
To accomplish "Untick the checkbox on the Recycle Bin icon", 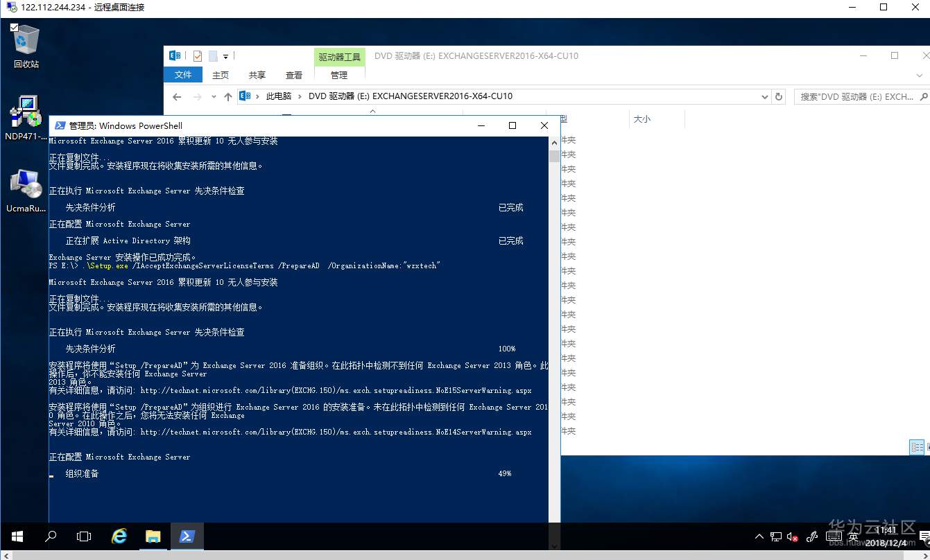I will coord(15,27).
